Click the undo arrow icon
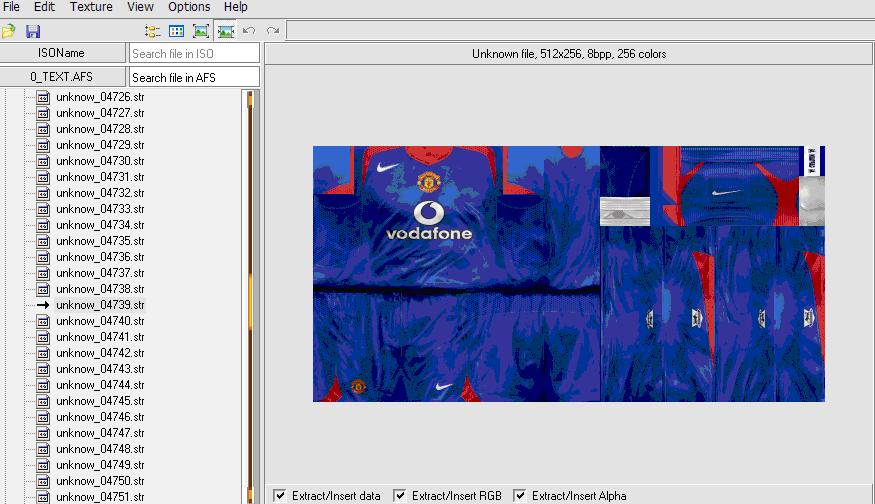Image resolution: width=875 pixels, height=504 pixels. click(249, 31)
